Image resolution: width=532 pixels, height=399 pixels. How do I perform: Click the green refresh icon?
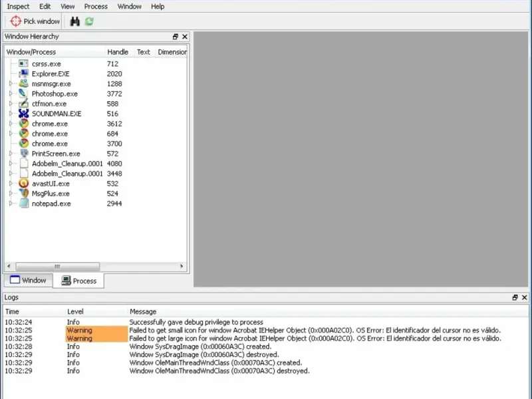89,21
